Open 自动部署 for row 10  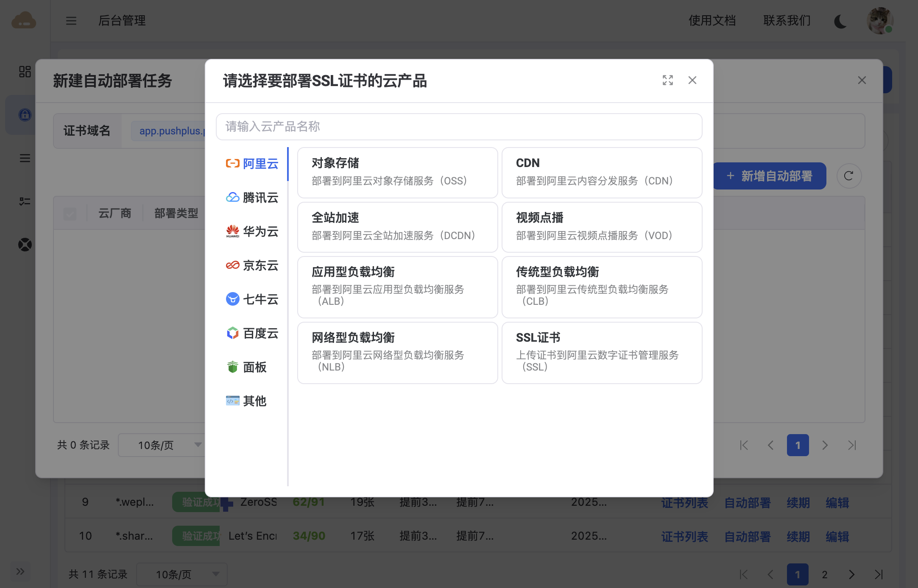coord(748,537)
